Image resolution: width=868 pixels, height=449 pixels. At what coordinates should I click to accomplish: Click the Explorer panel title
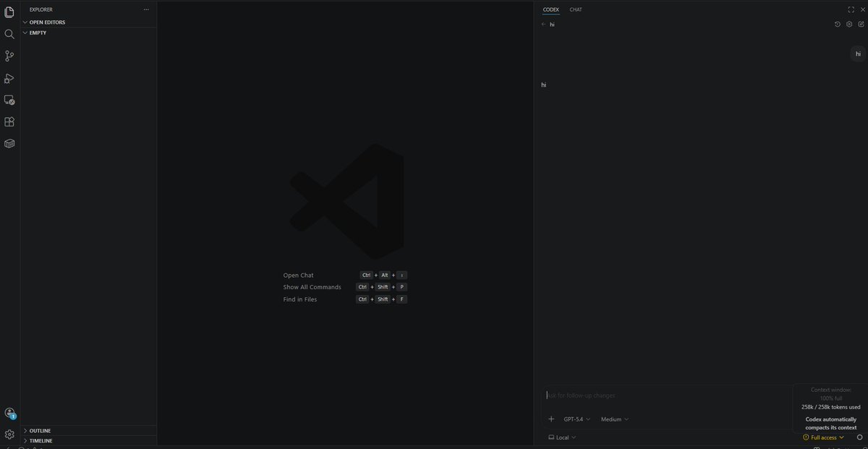pyautogui.click(x=41, y=9)
